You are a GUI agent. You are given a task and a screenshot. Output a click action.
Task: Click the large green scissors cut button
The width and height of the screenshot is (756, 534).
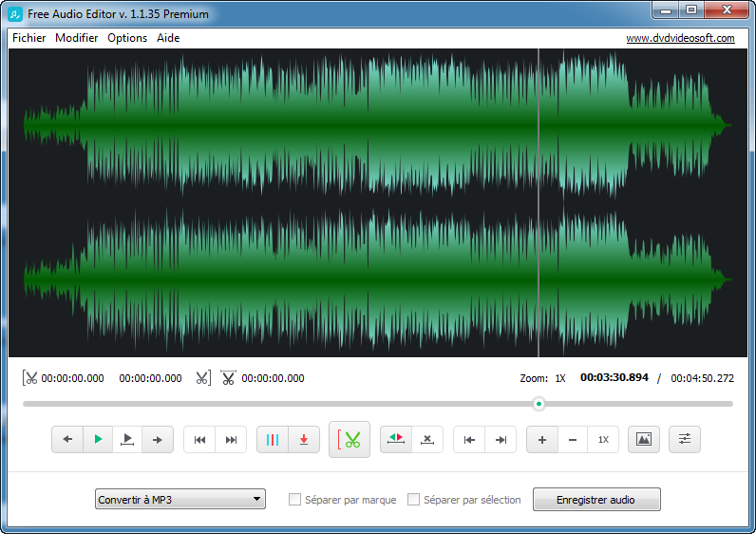350,439
